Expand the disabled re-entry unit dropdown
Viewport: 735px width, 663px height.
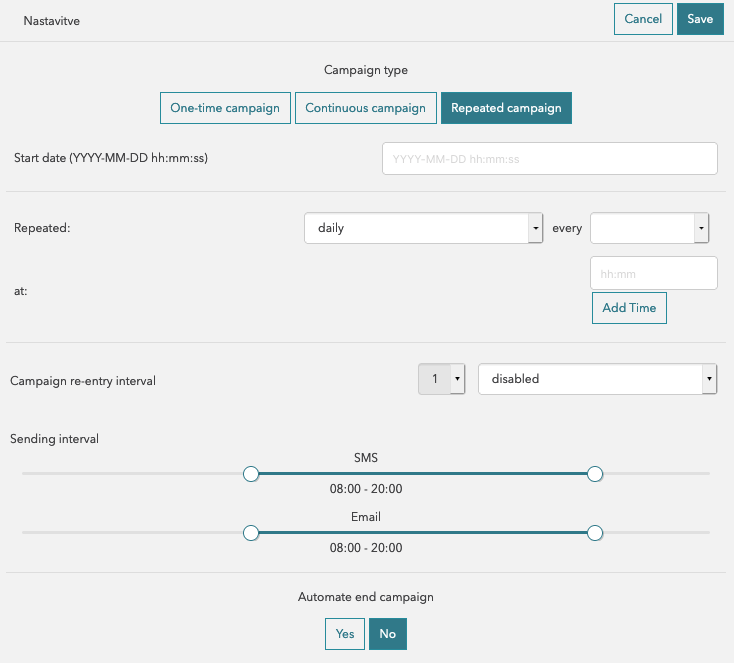[x=597, y=379]
